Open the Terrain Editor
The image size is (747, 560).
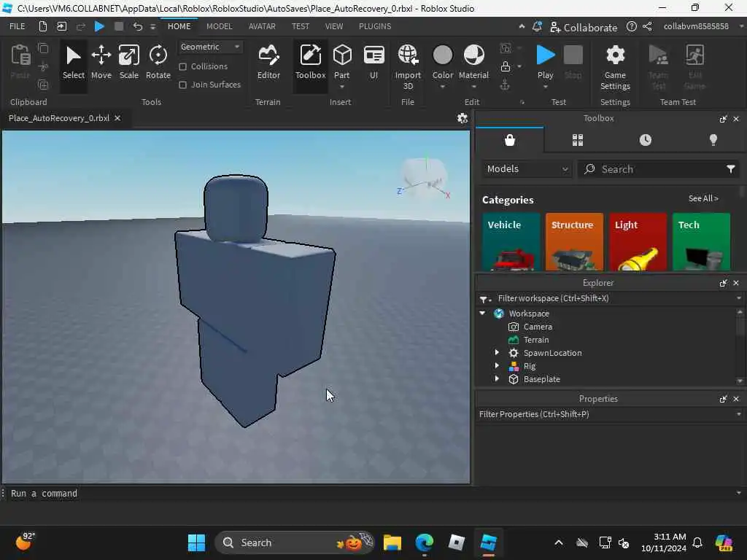click(x=268, y=63)
